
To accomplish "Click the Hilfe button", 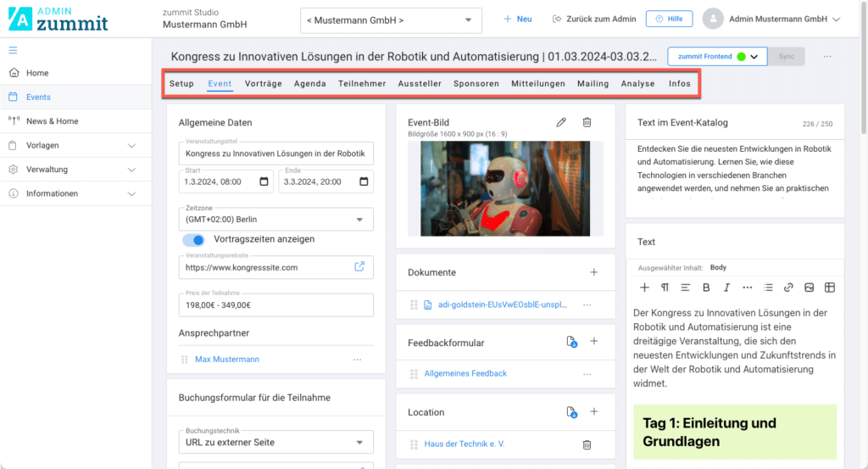I will tap(669, 19).
